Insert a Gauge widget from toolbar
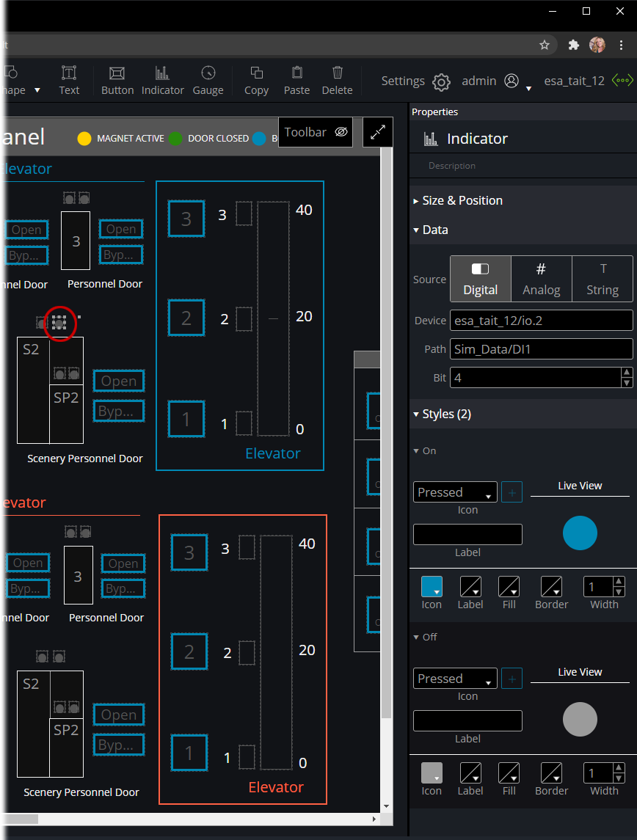This screenshot has width=637, height=840. point(208,81)
